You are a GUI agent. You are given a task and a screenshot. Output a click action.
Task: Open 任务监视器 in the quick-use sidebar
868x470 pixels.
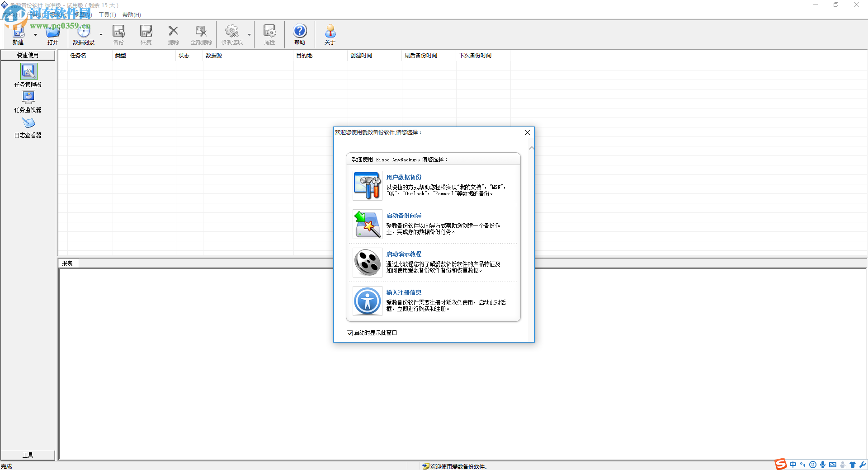[28, 102]
